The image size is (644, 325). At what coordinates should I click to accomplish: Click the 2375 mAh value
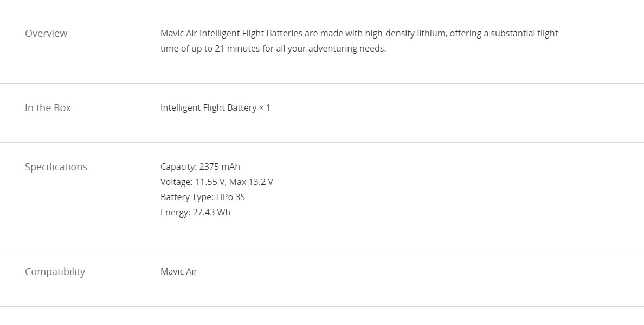point(220,167)
